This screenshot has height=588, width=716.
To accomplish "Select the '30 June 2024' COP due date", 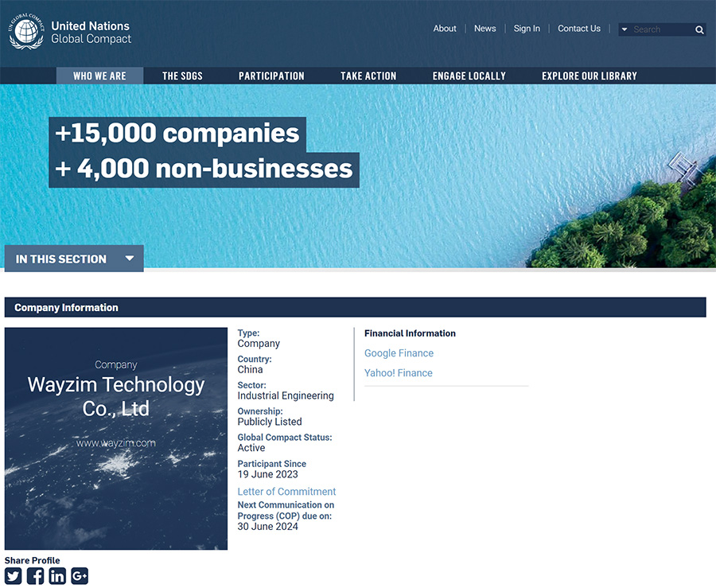I will point(267,527).
